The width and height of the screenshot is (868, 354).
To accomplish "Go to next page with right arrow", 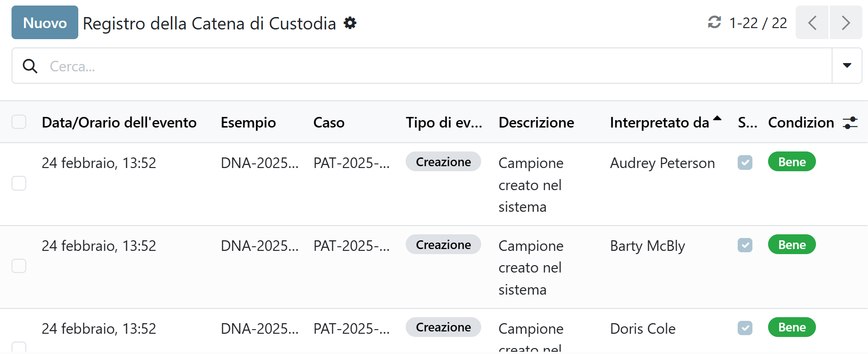I will click(x=845, y=23).
